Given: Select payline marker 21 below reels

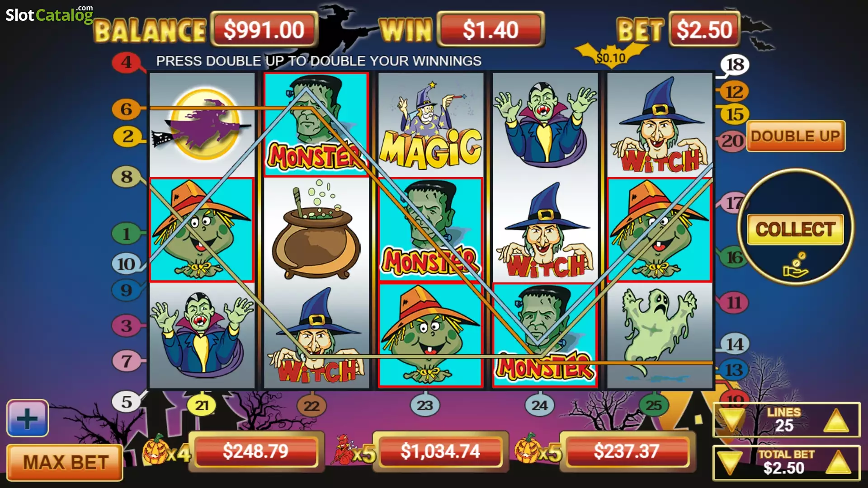Looking at the screenshot, I should (x=202, y=405).
